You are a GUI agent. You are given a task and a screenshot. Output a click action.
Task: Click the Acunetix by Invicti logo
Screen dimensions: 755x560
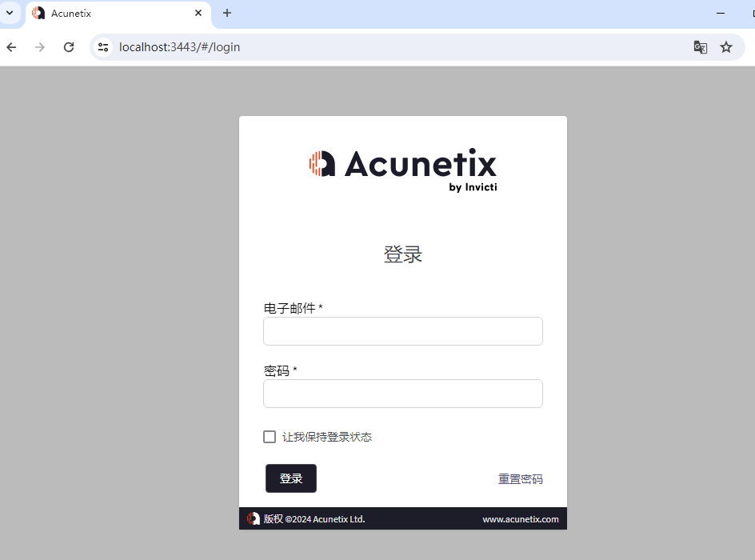tap(403, 170)
